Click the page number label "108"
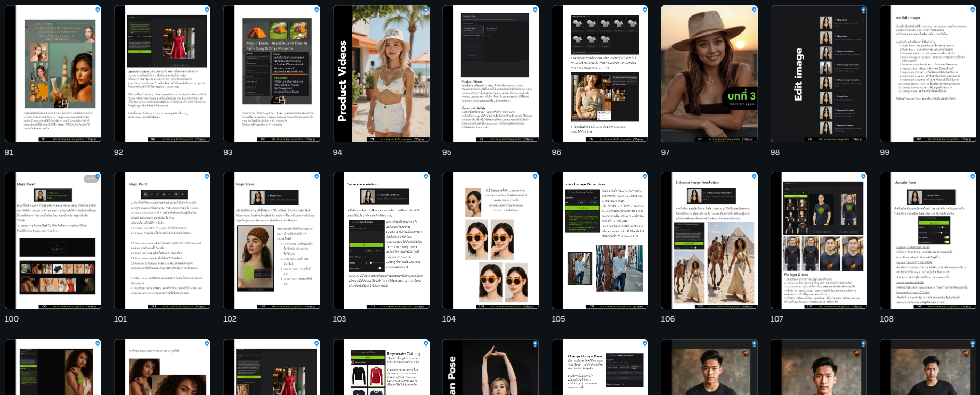The width and height of the screenshot is (980, 395). 887,319
